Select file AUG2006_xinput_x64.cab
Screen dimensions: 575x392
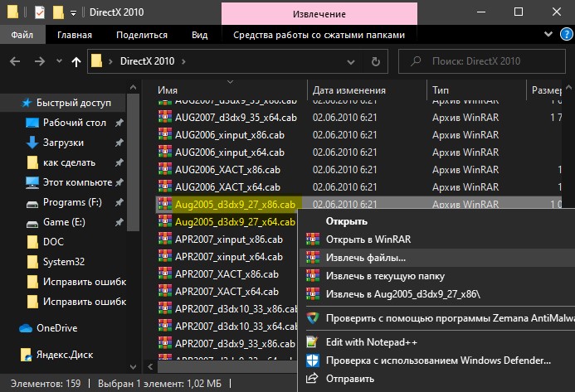coord(230,152)
